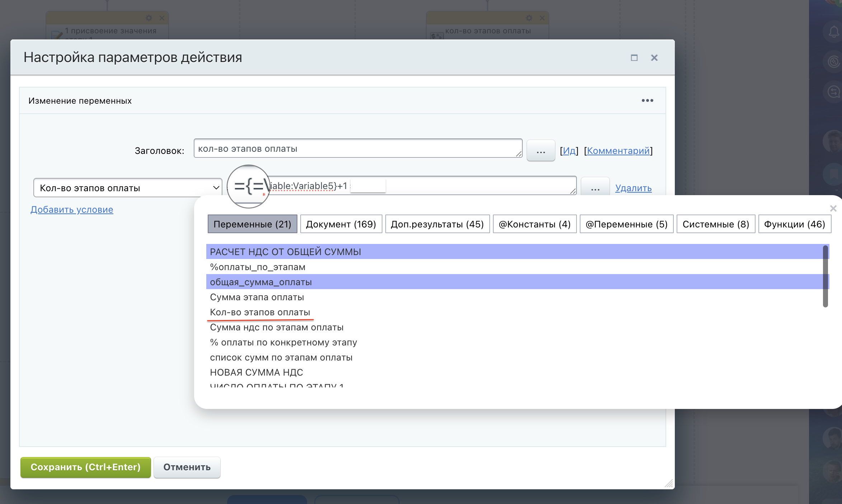Screen dimensions: 842x504
Task: Click the maximize dialog icon
Action: pos(634,58)
